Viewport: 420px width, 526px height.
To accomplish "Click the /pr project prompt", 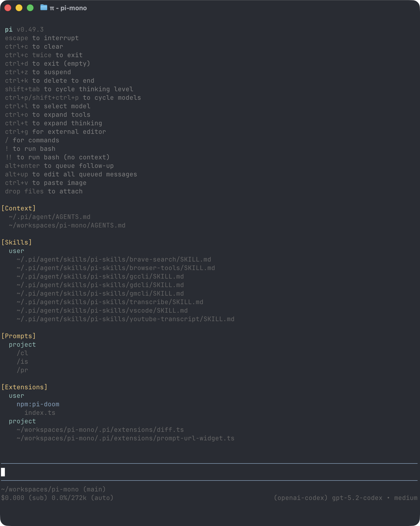I will click(x=22, y=370).
